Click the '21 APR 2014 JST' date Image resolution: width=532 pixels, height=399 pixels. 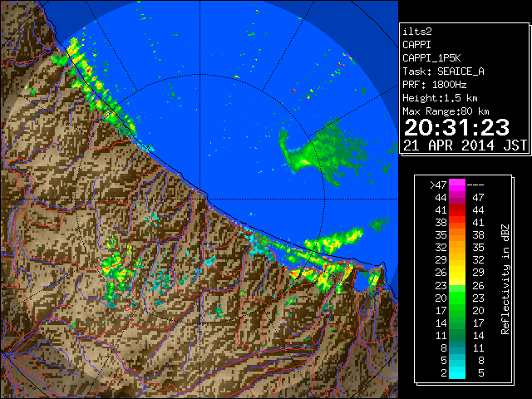(465, 145)
